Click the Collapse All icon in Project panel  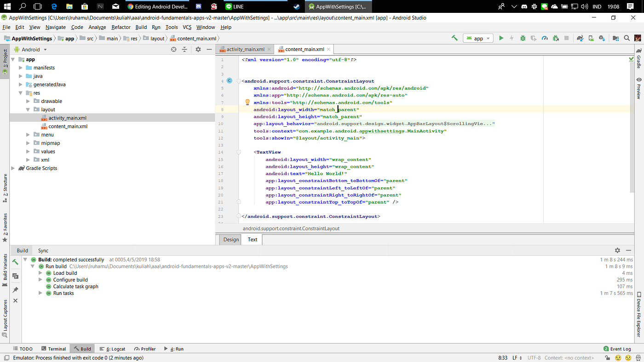(184, 50)
